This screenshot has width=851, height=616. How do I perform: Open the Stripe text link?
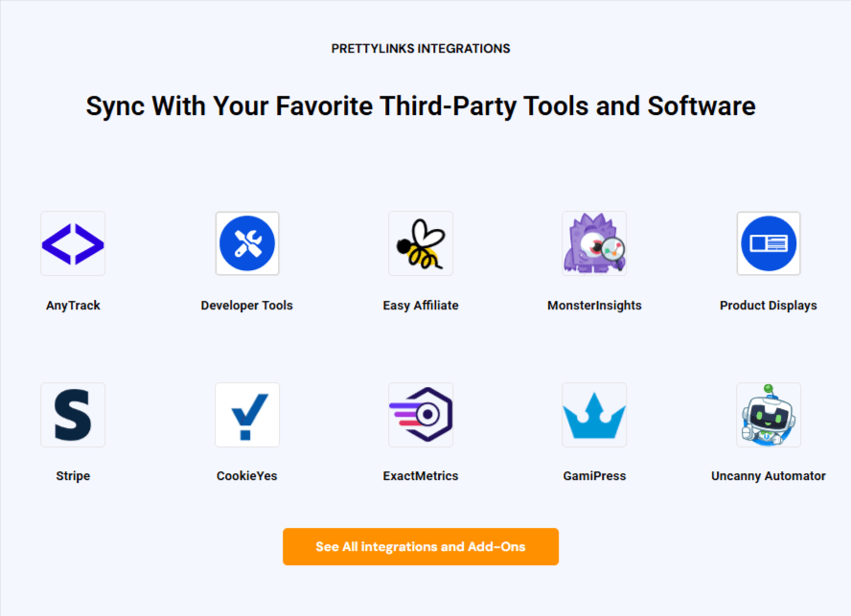(73, 476)
